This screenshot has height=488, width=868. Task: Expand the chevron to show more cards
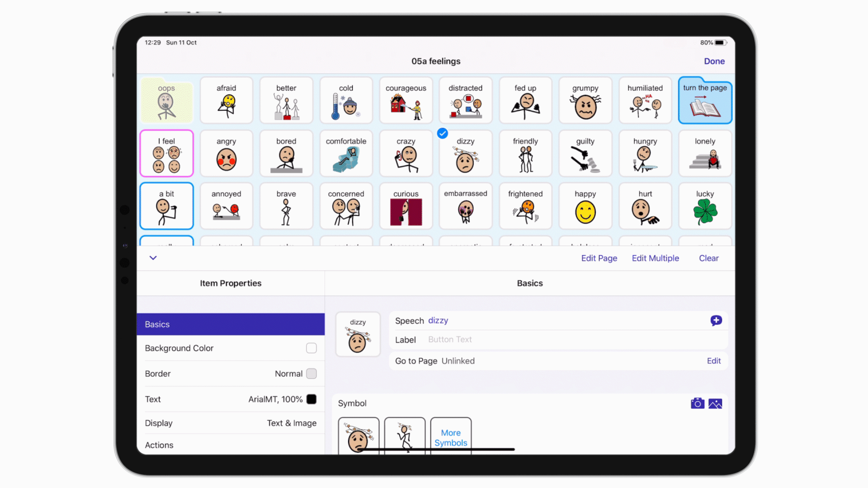[153, 257]
